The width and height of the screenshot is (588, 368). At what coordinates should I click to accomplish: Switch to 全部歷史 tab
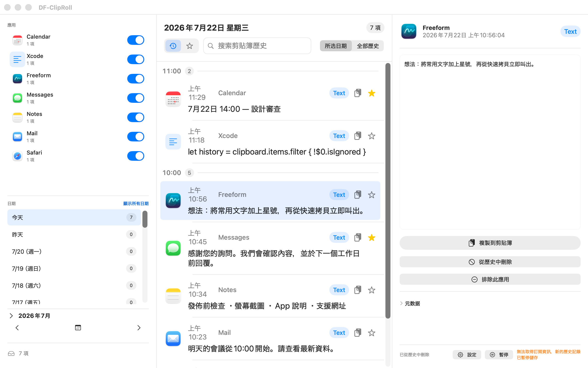point(368,46)
